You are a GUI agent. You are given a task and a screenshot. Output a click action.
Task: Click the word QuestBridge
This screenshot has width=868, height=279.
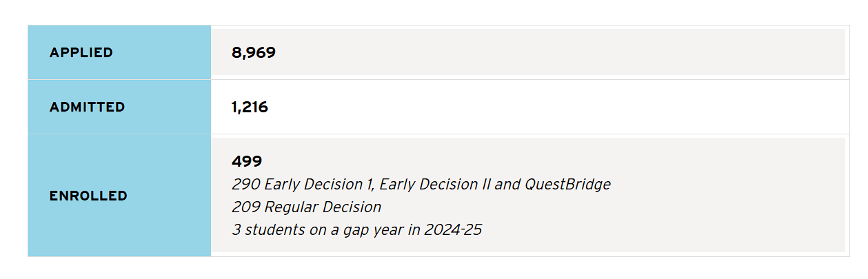pyautogui.click(x=567, y=185)
